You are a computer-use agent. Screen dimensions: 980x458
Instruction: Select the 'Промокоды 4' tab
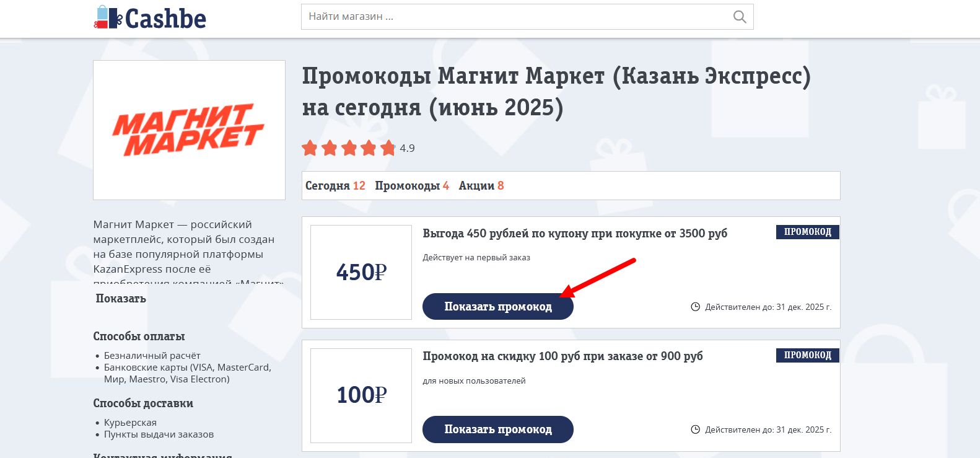click(x=412, y=186)
